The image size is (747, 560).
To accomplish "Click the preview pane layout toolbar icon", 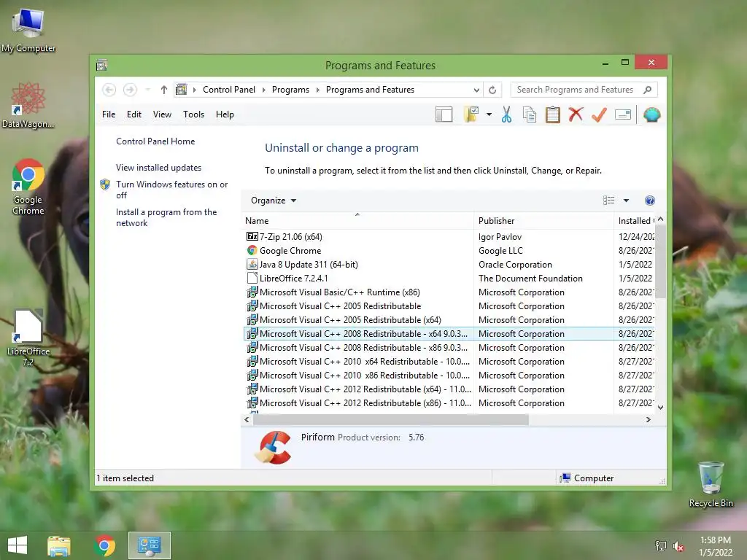I will coord(444,114).
